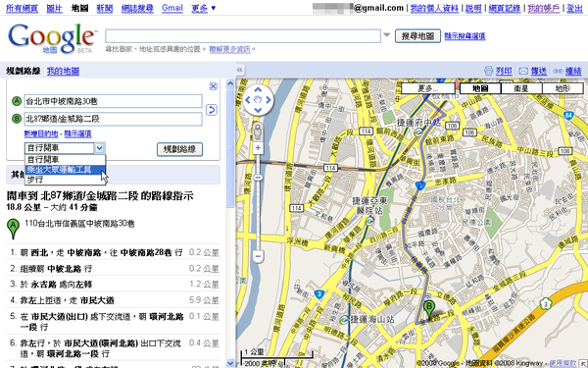Go to 新聞 in the top navigation
The width and height of the screenshot is (588, 368).
[x=105, y=8]
